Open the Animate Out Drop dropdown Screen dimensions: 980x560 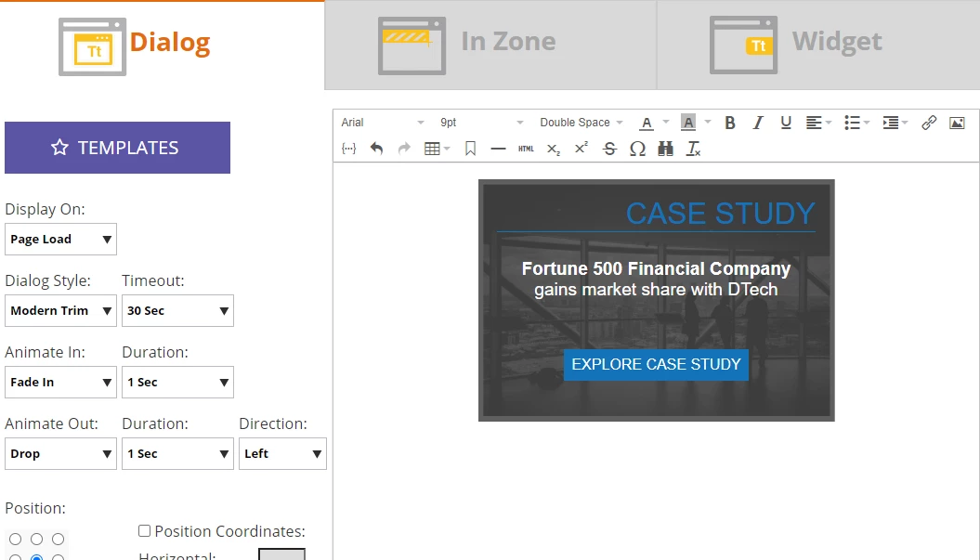[x=60, y=454]
